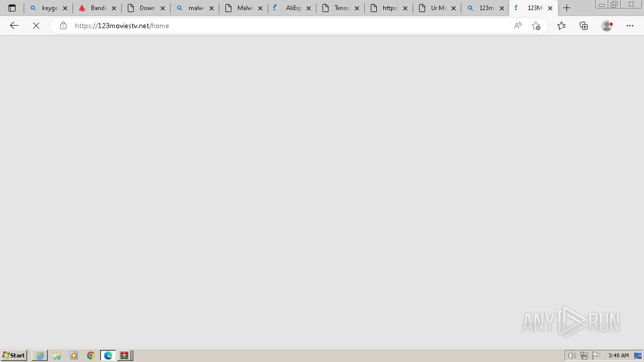644x362 pixels.
Task: Launch Internet Explorer from taskbar
Action: (x=40, y=355)
